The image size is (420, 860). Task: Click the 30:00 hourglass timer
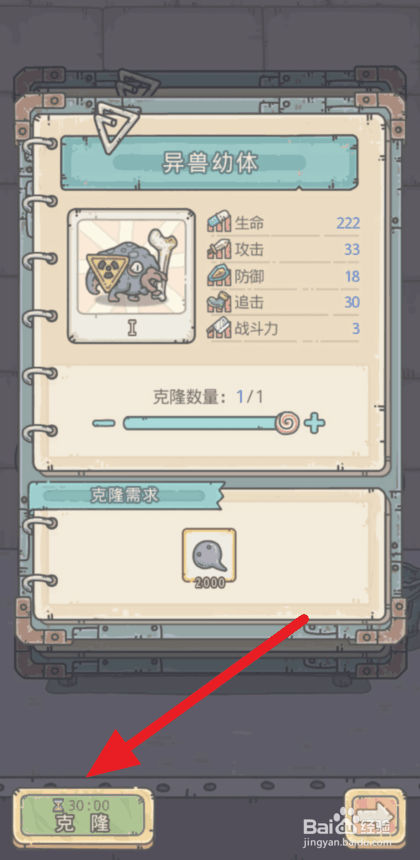click(x=82, y=805)
